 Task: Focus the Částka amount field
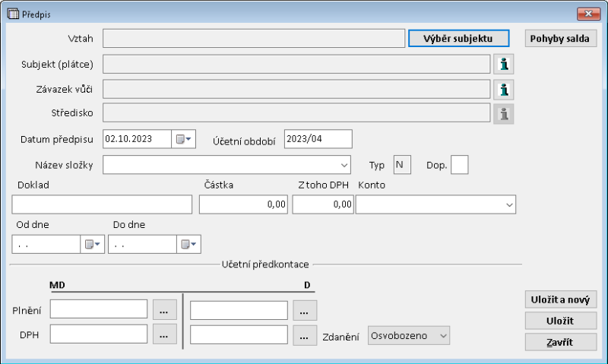244,204
